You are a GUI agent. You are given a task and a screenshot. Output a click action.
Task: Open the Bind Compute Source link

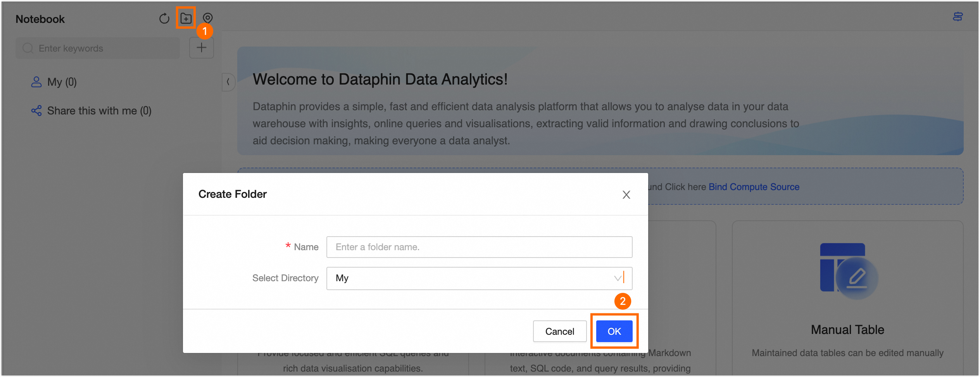(754, 187)
